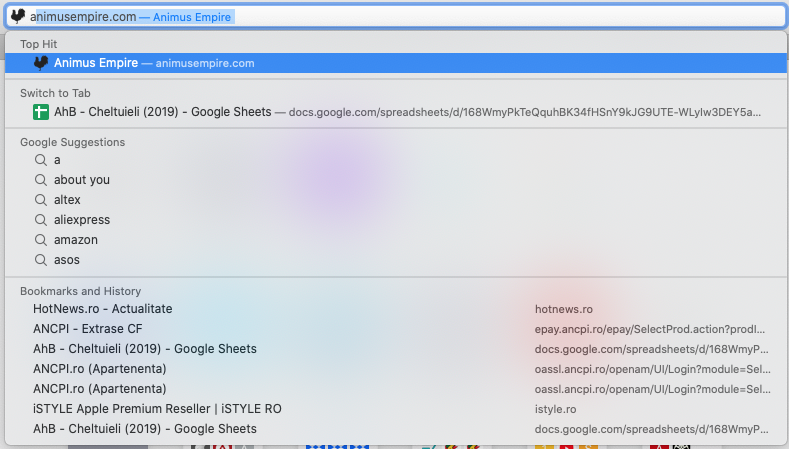Switch to AhB - Cheltuieli Google Sheets tab

tap(396, 112)
